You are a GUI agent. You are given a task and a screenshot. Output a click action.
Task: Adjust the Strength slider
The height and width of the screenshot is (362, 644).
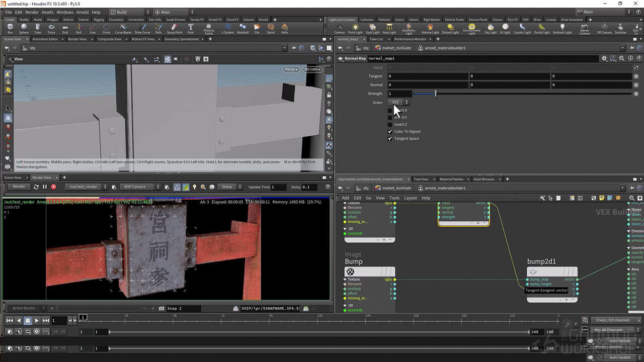[436, 94]
